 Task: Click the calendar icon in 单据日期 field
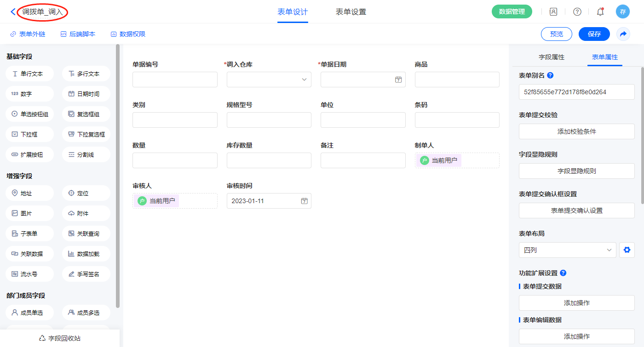tap(398, 80)
